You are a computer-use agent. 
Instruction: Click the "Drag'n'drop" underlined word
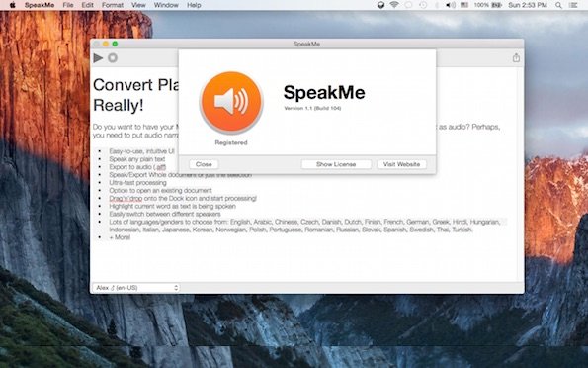tap(126, 198)
